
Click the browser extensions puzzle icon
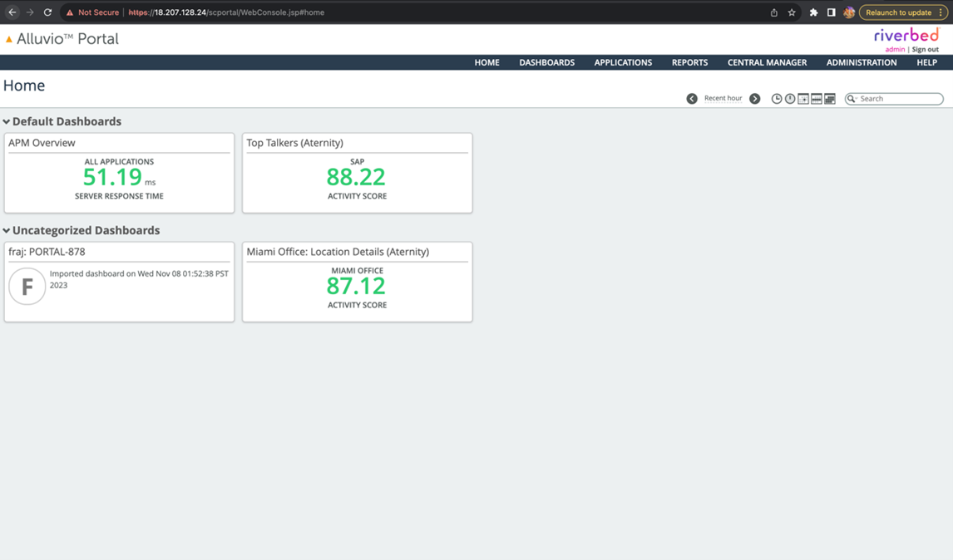(x=813, y=12)
